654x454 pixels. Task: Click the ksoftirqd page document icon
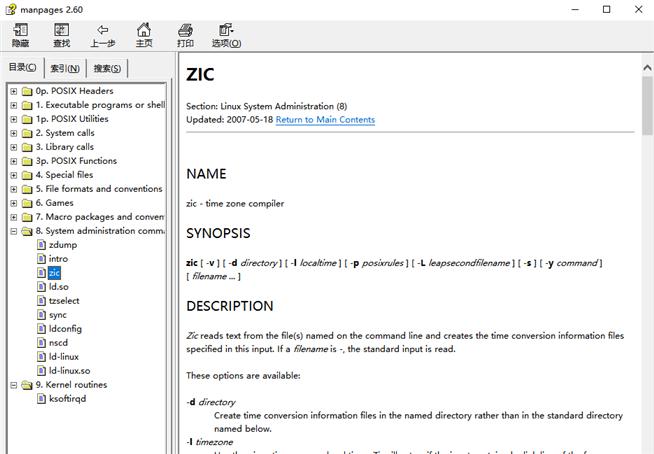41,399
